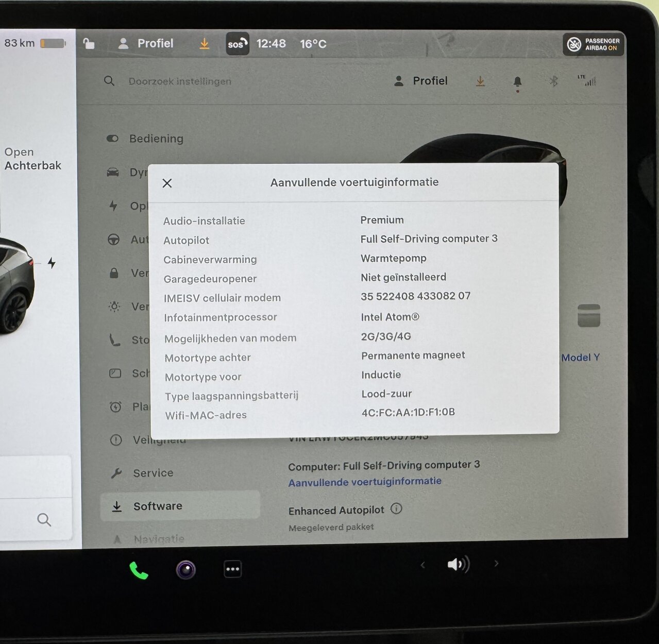
Task: Open the three-dots app launcher
Action: [232, 569]
